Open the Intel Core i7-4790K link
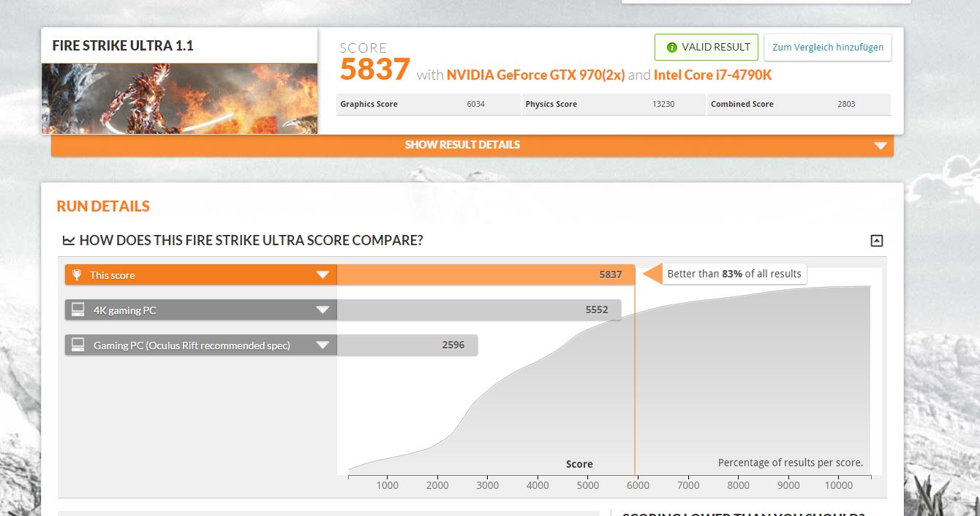 pyautogui.click(x=713, y=75)
